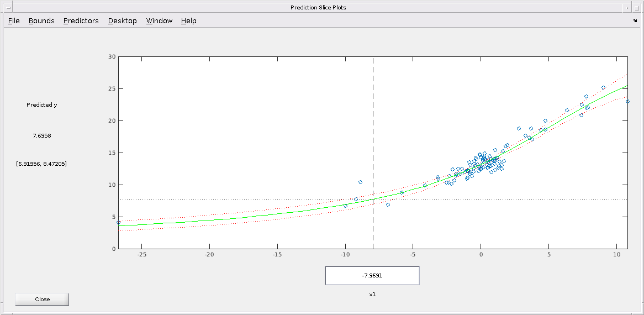
Task: Open the File menu
Action: coord(14,20)
